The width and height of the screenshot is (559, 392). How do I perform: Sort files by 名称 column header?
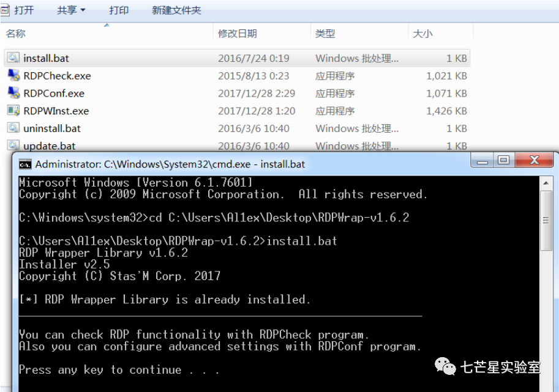[x=16, y=34]
